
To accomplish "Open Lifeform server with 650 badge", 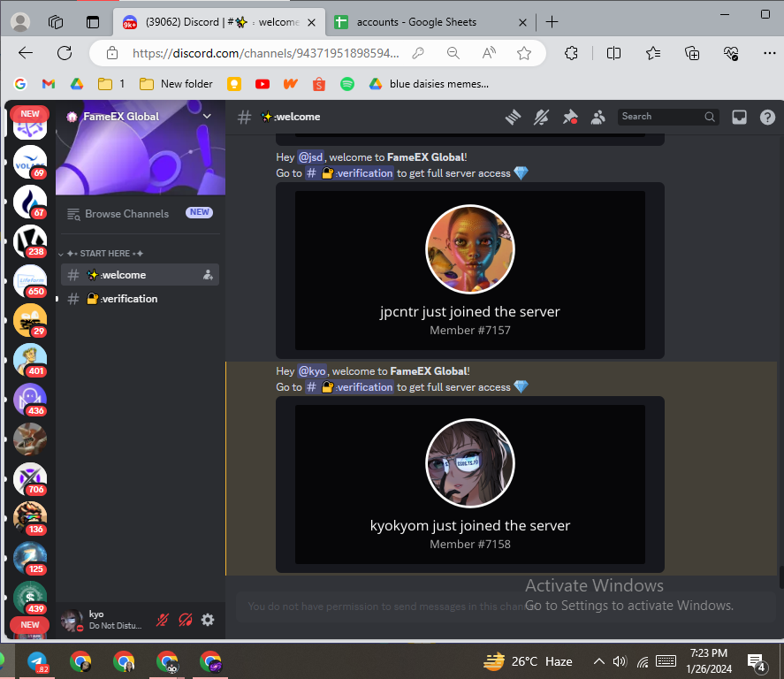I will pos(30,281).
